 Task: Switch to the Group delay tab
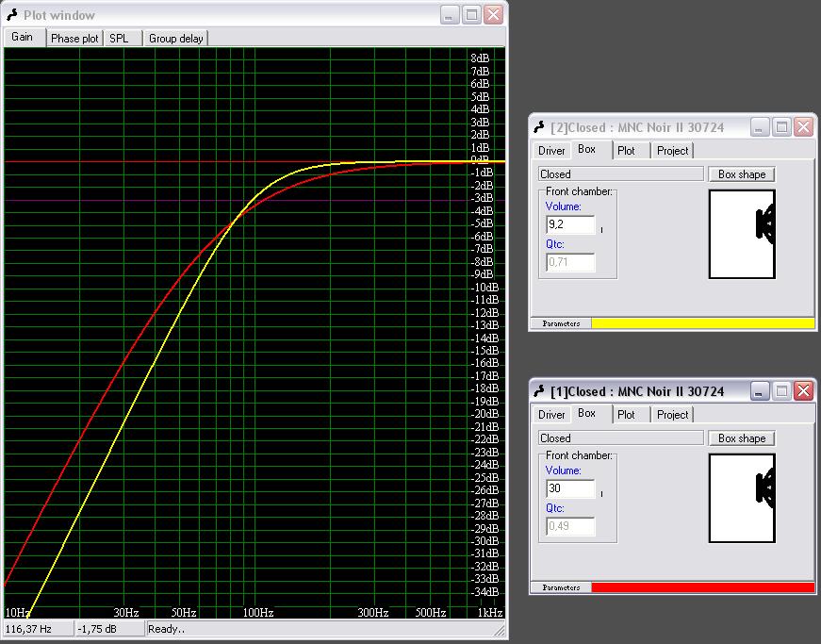point(176,39)
